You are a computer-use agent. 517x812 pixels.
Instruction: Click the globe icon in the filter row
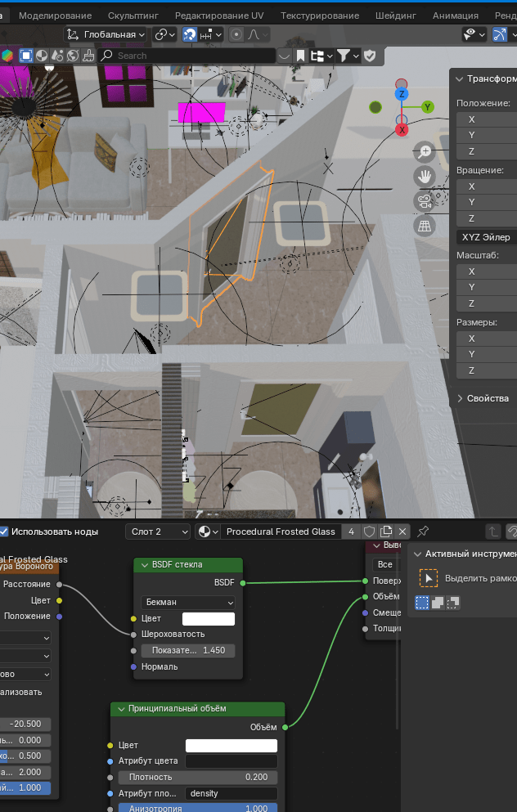click(73, 56)
